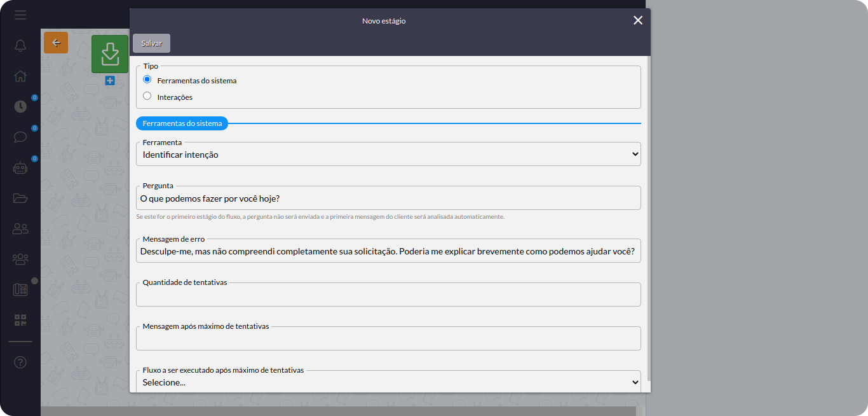Open the QR code icon
868x416 pixels.
pos(20,320)
